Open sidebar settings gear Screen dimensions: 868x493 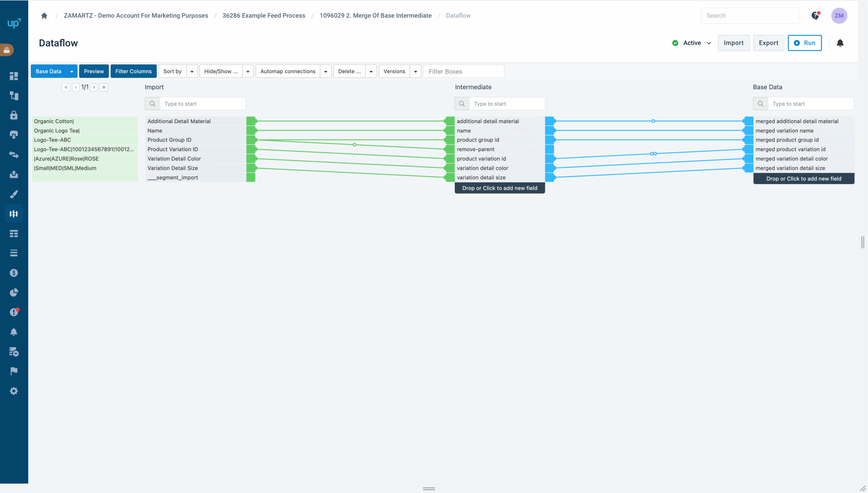coord(14,391)
